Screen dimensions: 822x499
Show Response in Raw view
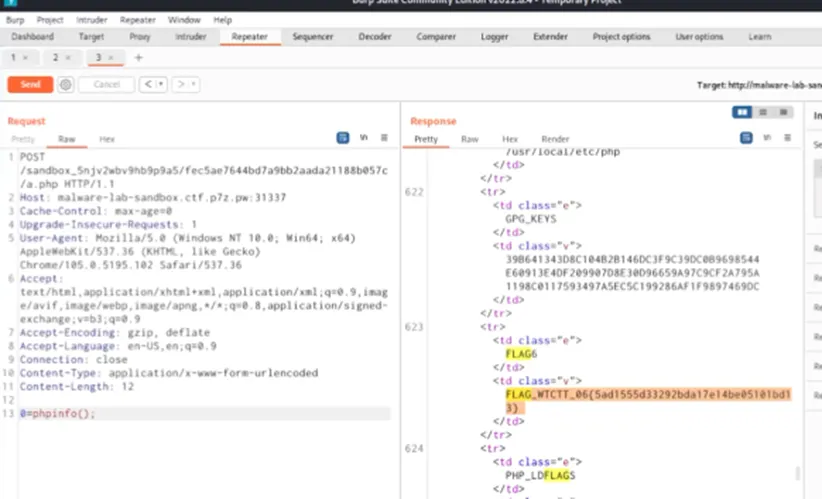pos(470,139)
